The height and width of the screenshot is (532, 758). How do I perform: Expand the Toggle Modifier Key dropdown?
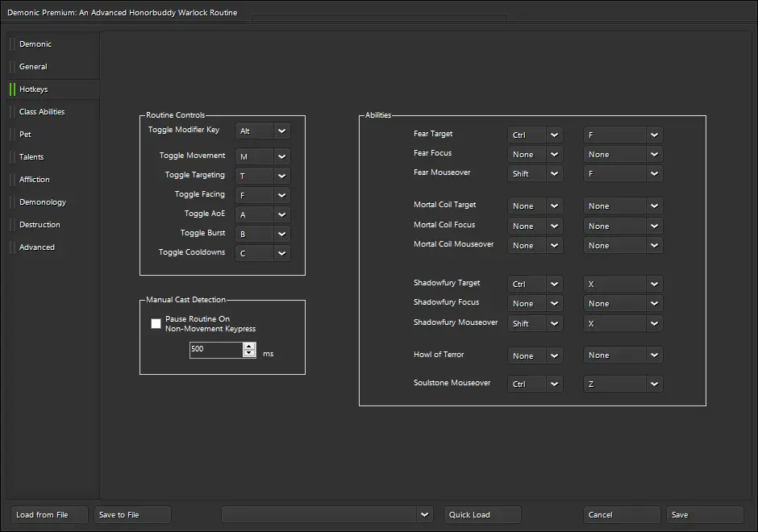pyautogui.click(x=263, y=131)
